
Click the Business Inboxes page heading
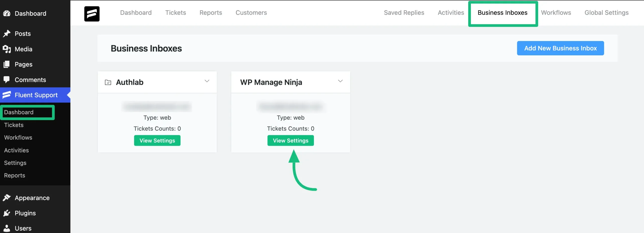[x=146, y=48]
